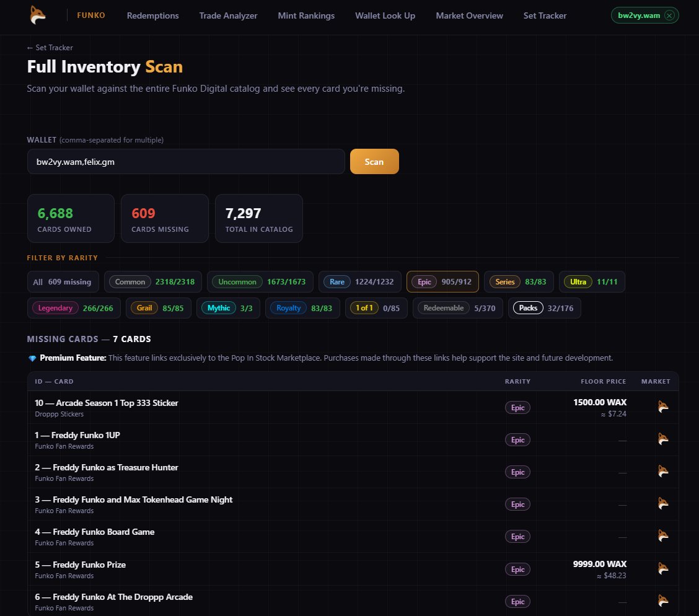
Task: Click the wallet address input field
Action: click(186, 162)
